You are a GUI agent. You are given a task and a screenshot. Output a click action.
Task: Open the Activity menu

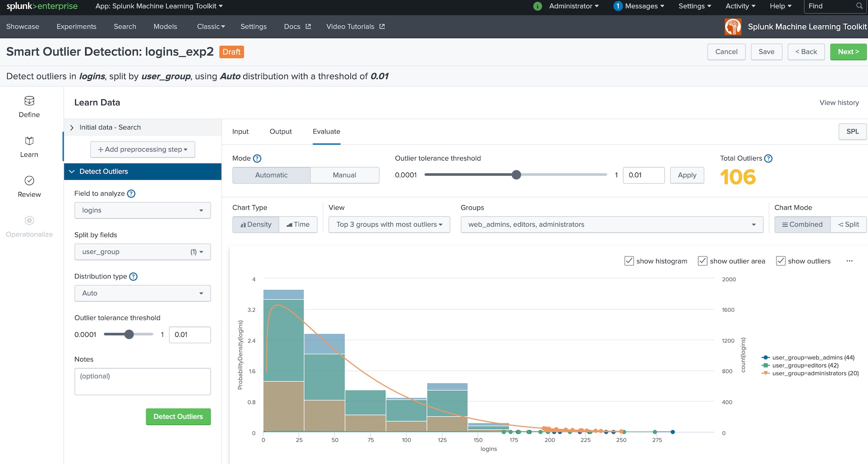coord(740,6)
